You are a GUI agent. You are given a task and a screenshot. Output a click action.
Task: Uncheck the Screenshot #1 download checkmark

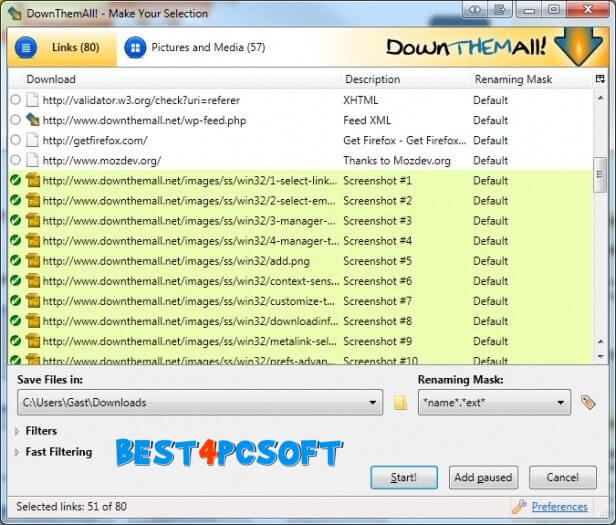coord(15,180)
